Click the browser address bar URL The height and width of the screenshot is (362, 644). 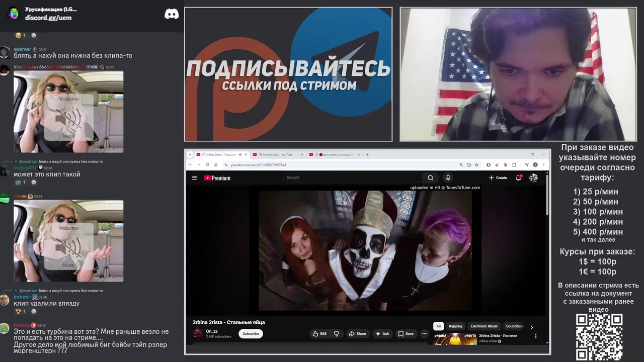(258, 164)
